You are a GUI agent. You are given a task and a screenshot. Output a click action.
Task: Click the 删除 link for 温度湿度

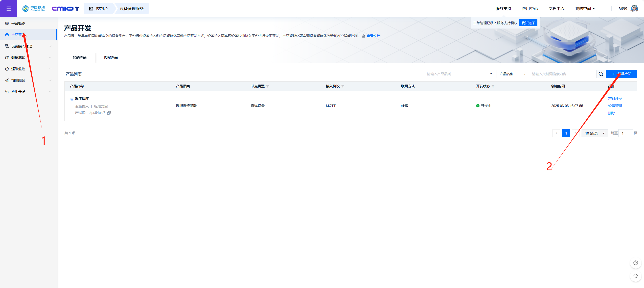pyautogui.click(x=611, y=113)
